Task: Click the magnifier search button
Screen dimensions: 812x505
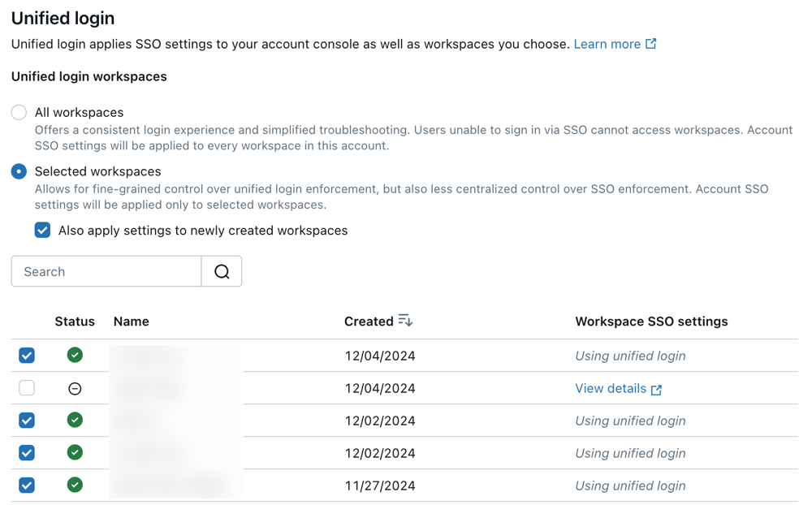Action: (x=222, y=272)
